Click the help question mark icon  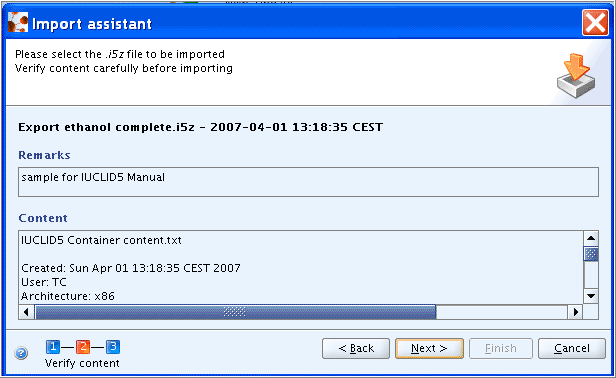tap(21, 353)
